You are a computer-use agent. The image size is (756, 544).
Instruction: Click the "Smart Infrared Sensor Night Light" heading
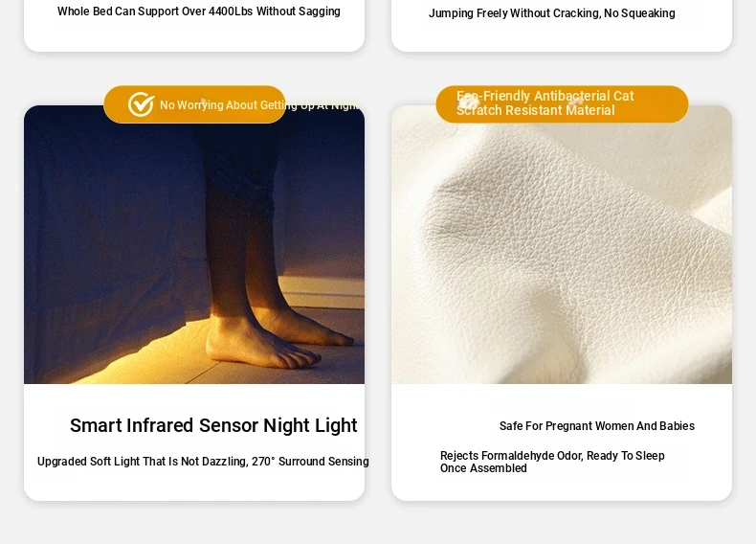(x=213, y=425)
